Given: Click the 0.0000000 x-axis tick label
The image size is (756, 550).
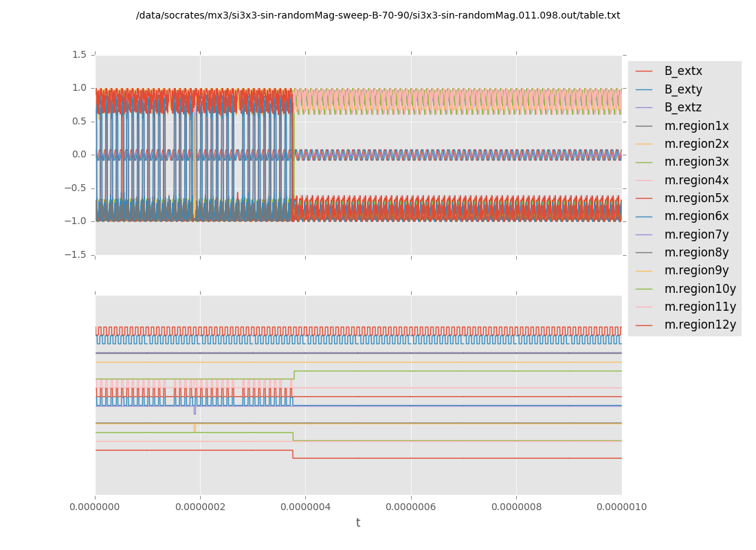Looking at the screenshot, I should (95, 507).
